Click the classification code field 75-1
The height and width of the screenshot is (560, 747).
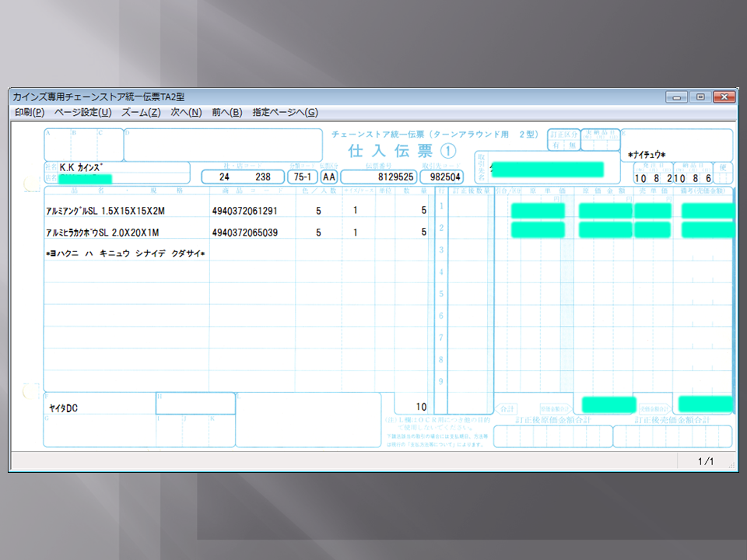pyautogui.click(x=301, y=177)
